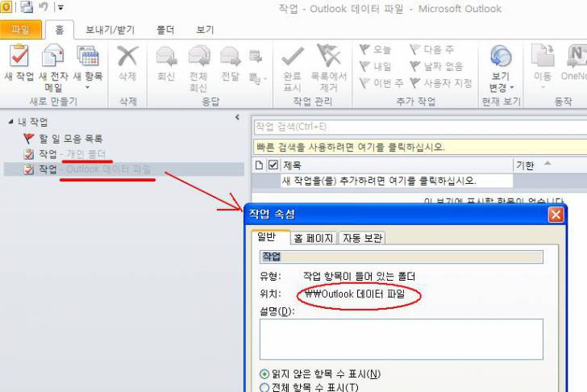Minimize the navigation pane with arrow
Viewport: 587px width, 392px height.
(x=237, y=117)
